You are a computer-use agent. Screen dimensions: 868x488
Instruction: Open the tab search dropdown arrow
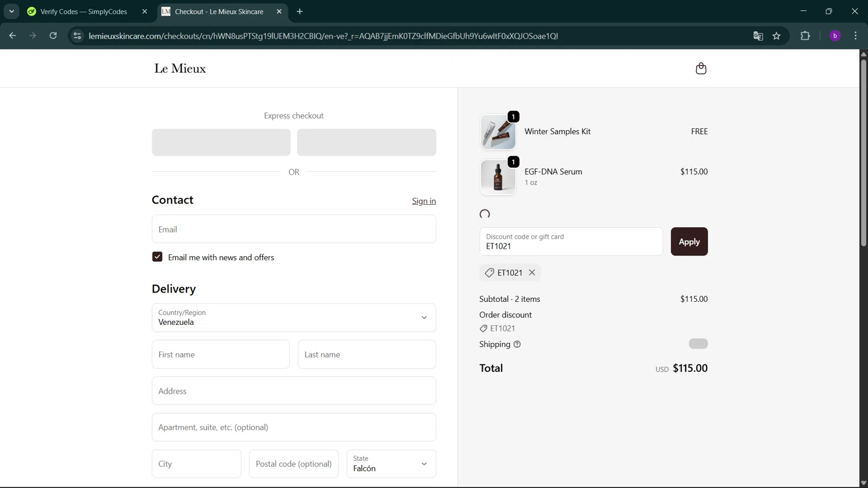(x=12, y=12)
